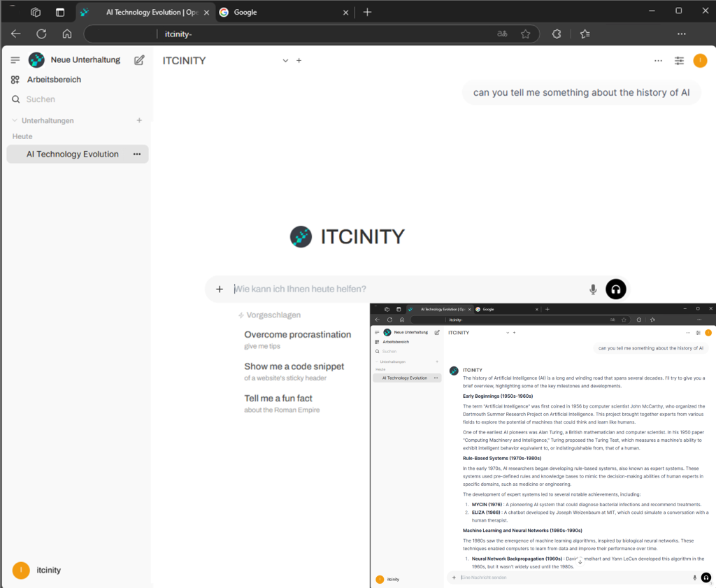Open the chat three-dots menu
The image size is (716, 588).
[658, 61]
